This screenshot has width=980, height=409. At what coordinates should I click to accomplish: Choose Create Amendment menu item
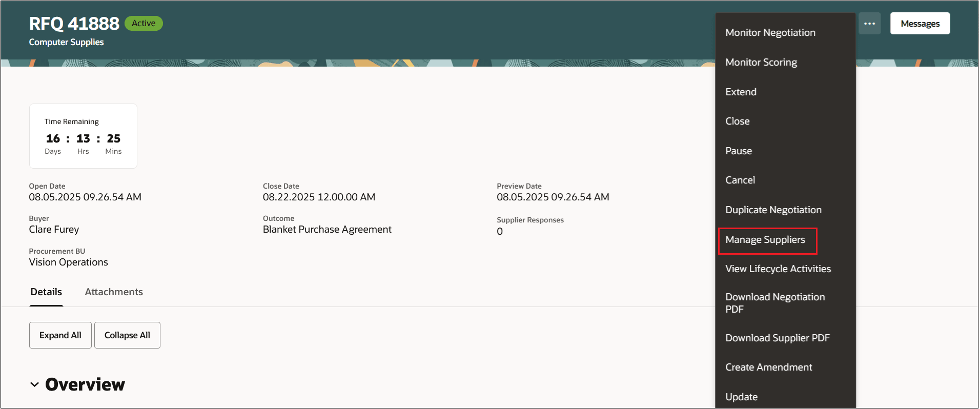point(768,367)
